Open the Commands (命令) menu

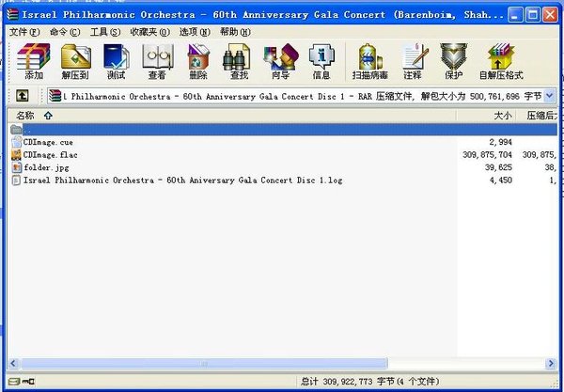65,32
